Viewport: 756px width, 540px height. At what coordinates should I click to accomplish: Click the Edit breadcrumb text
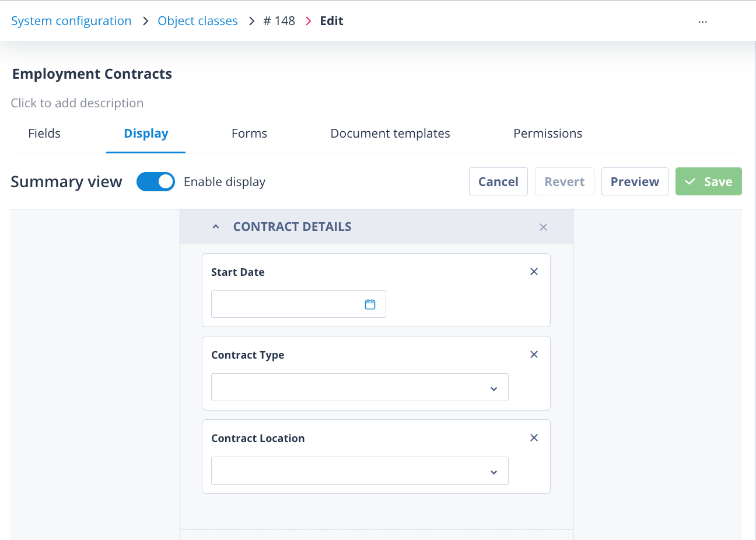(x=331, y=21)
